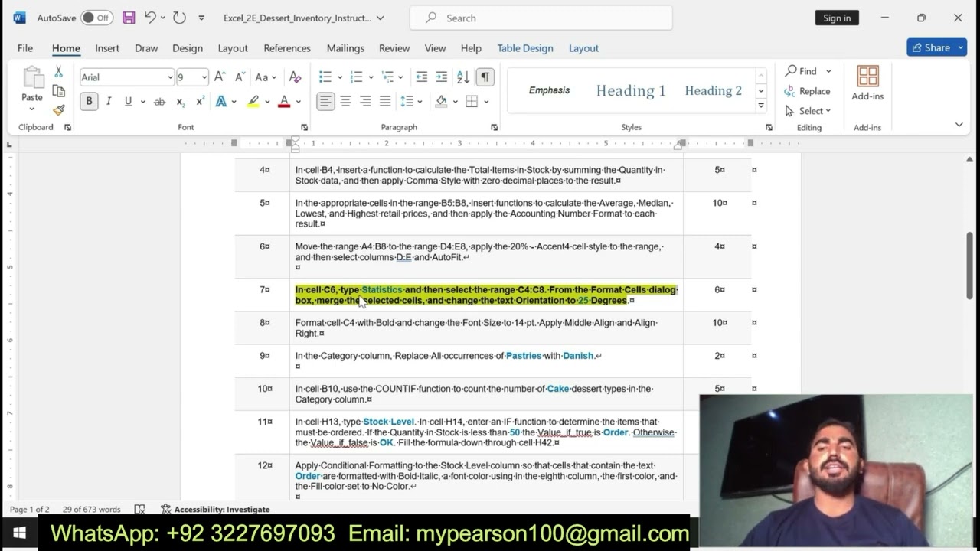Screen dimensions: 980x551
Task: Click the Save icon in title bar
Action: point(129,18)
